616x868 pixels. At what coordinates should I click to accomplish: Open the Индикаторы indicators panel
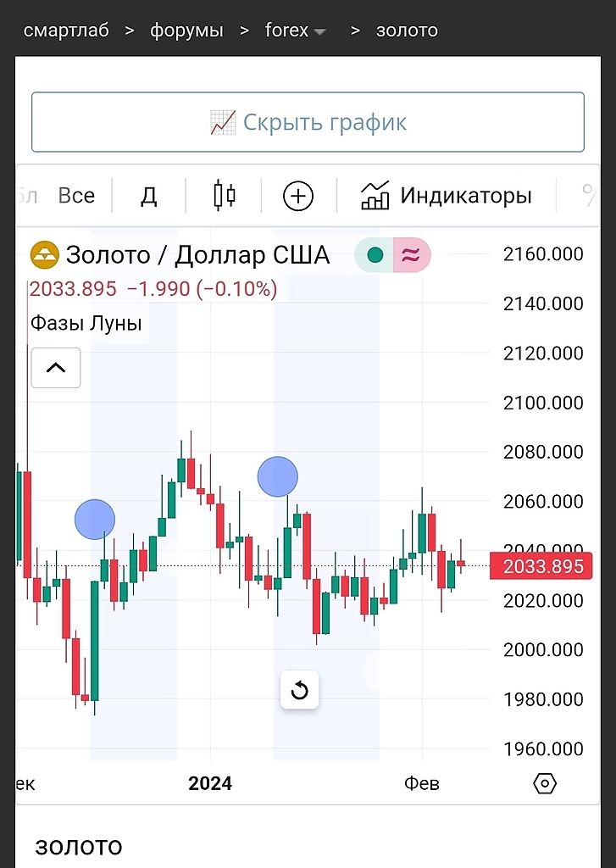[447, 196]
